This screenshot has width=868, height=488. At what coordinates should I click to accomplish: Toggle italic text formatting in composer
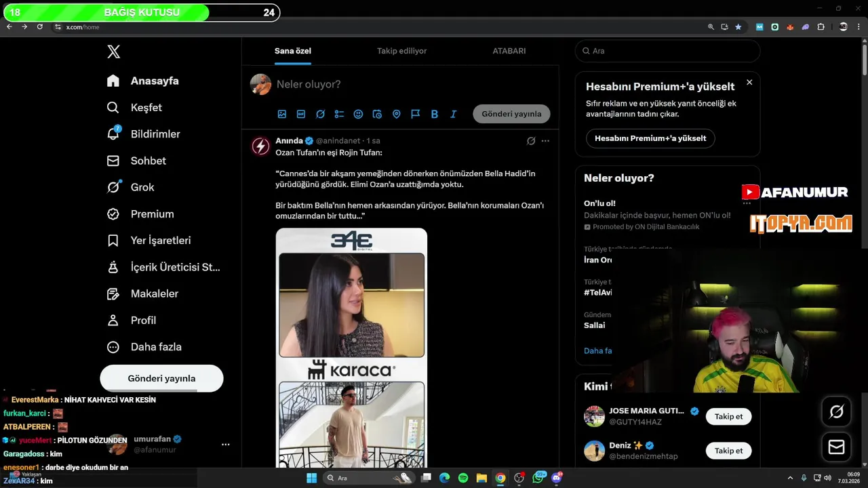click(x=453, y=114)
